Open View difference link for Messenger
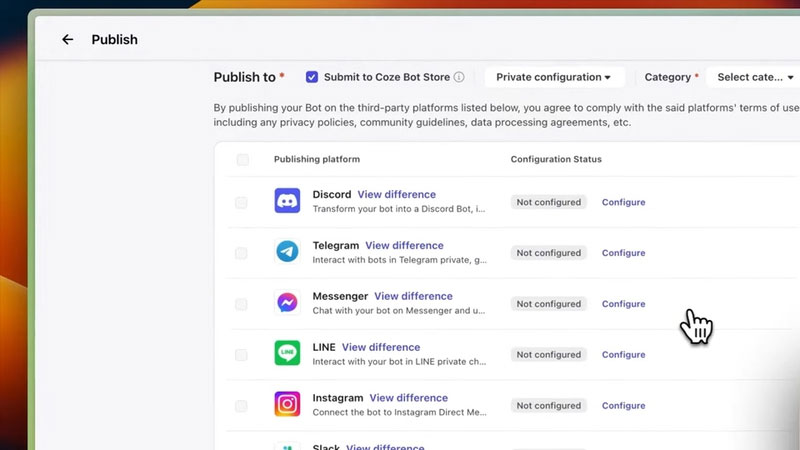800x450 pixels. tap(413, 296)
